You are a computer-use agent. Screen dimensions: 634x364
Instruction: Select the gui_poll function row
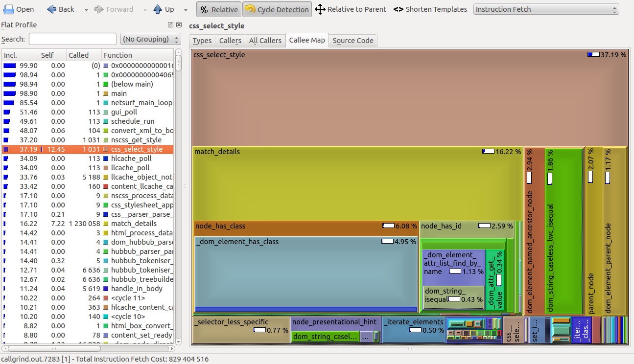[x=88, y=112]
